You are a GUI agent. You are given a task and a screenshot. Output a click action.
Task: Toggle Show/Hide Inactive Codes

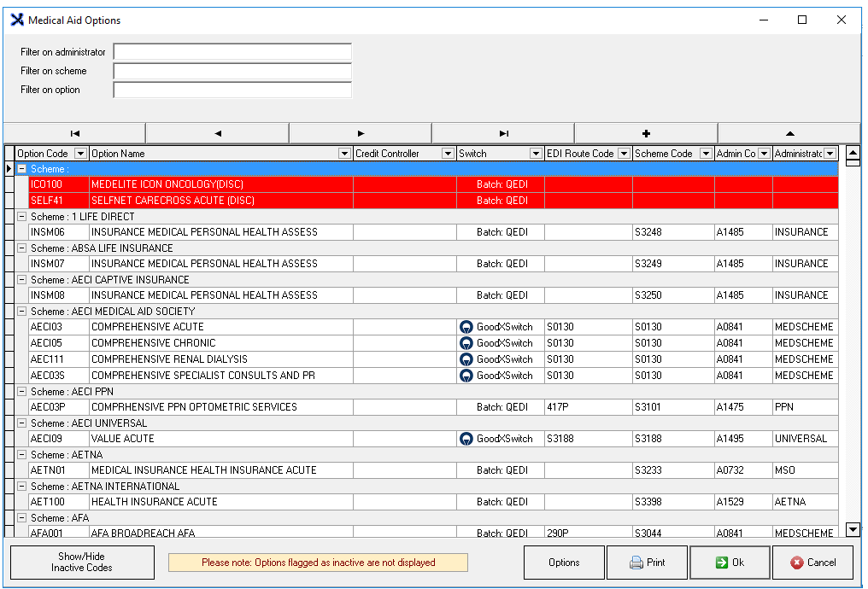pyautogui.click(x=82, y=563)
